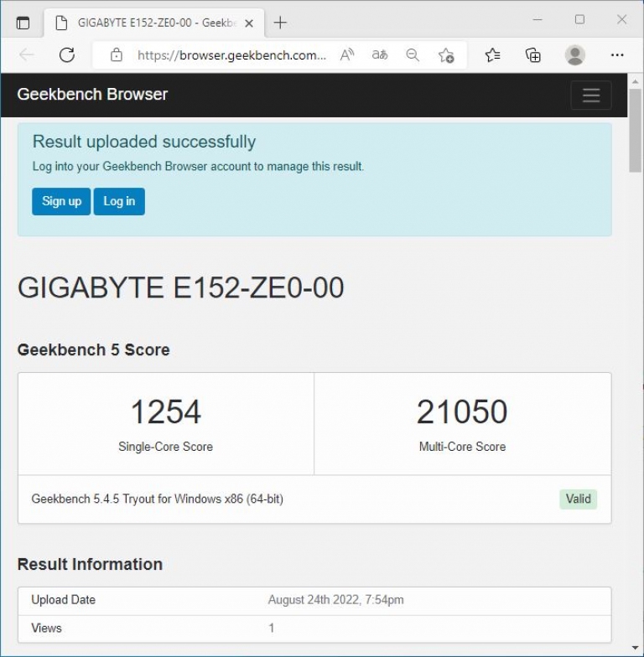The width and height of the screenshot is (644, 657).
Task: Close the GIGABYTE E152-ZE0-00 tab
Action: [248, 23]
